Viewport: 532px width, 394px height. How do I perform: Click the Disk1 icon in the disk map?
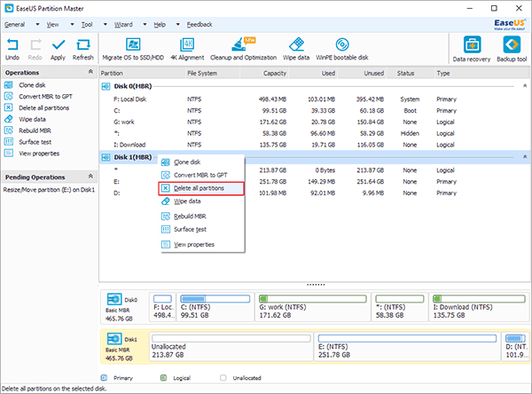coord(114,339)
